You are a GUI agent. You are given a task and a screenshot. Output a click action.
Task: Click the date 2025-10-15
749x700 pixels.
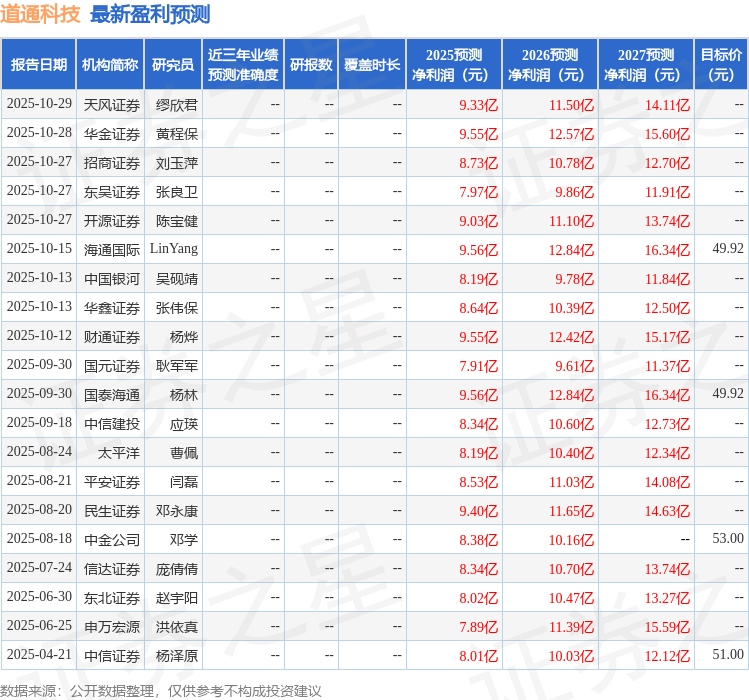[39, 248]
